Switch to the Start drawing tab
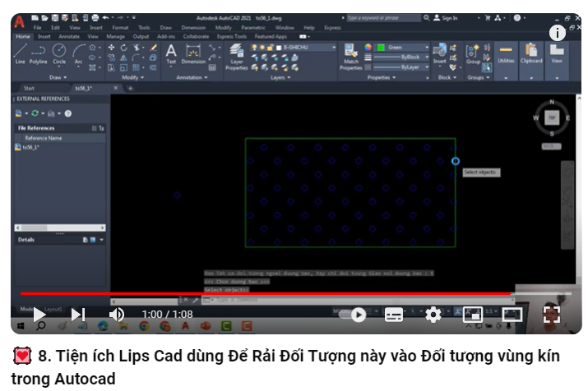 pos(29,89)
